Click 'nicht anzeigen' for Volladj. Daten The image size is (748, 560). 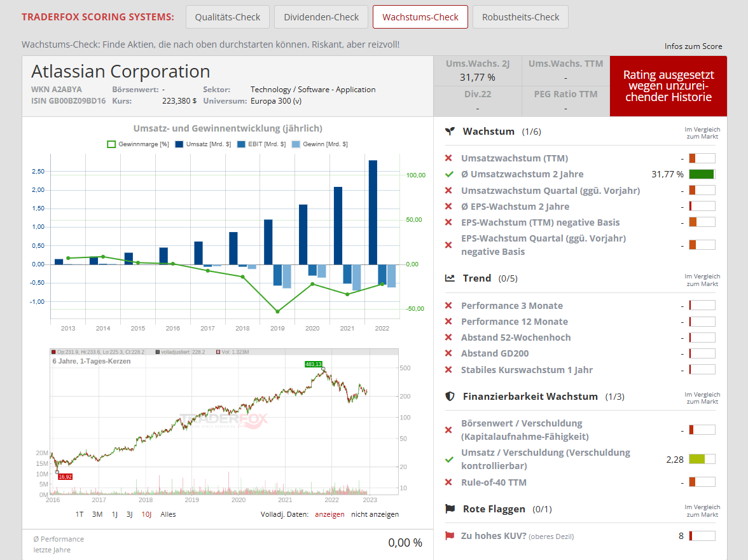point(375,514)
